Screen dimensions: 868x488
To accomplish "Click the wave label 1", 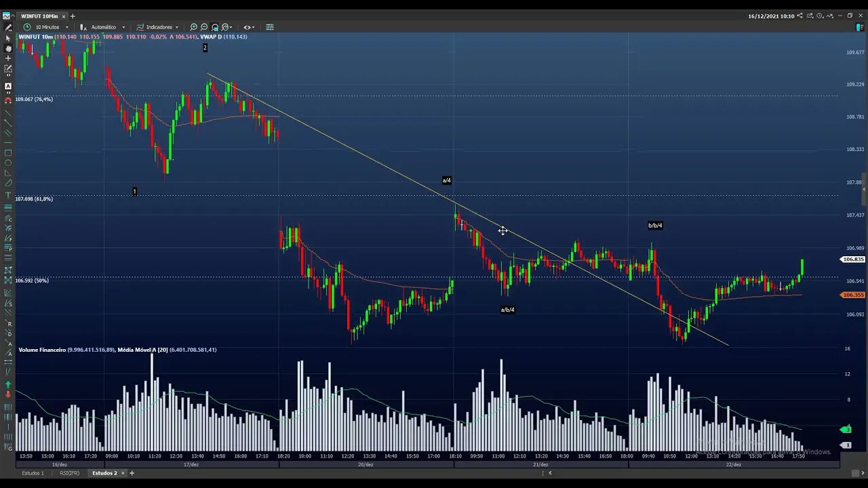I will [134, 192].
